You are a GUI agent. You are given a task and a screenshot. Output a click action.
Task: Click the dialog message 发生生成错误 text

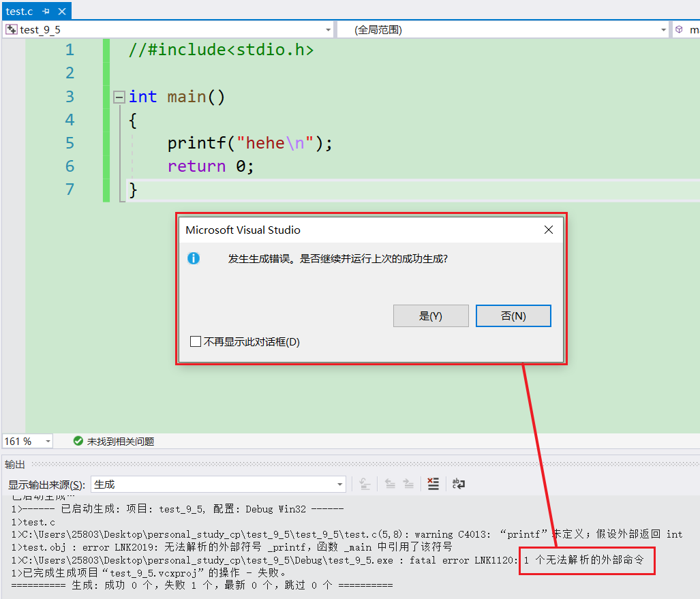pyautogui.click(x=338, y=259)
